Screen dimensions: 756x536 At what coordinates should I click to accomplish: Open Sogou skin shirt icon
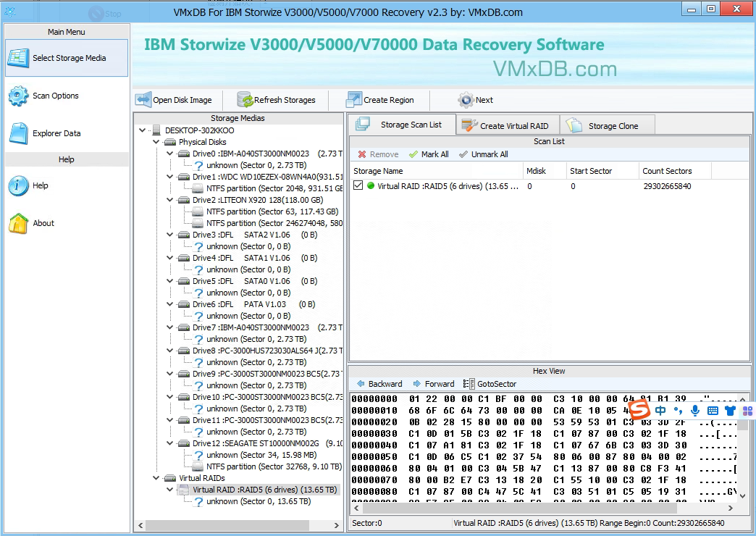(730, 411)
